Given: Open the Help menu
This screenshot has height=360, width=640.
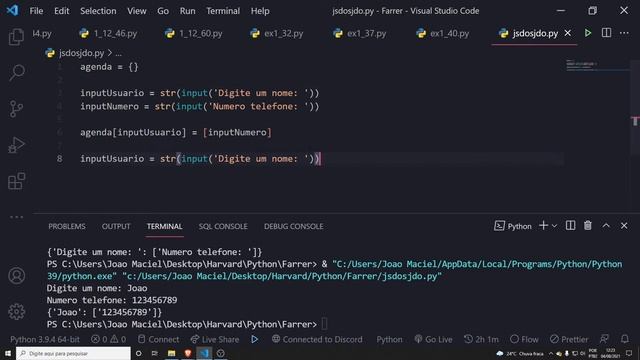Looking at the screenshot, I should [260, 11].
